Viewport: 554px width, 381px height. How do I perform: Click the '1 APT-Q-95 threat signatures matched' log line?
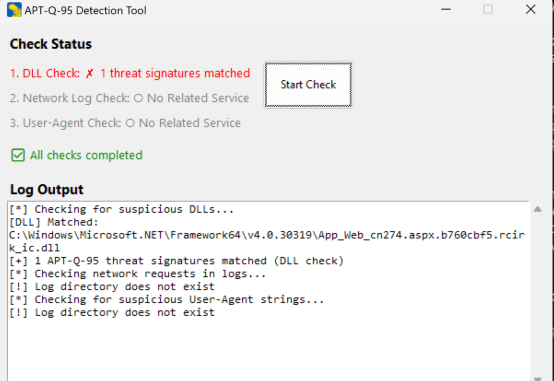click(177, 261)
